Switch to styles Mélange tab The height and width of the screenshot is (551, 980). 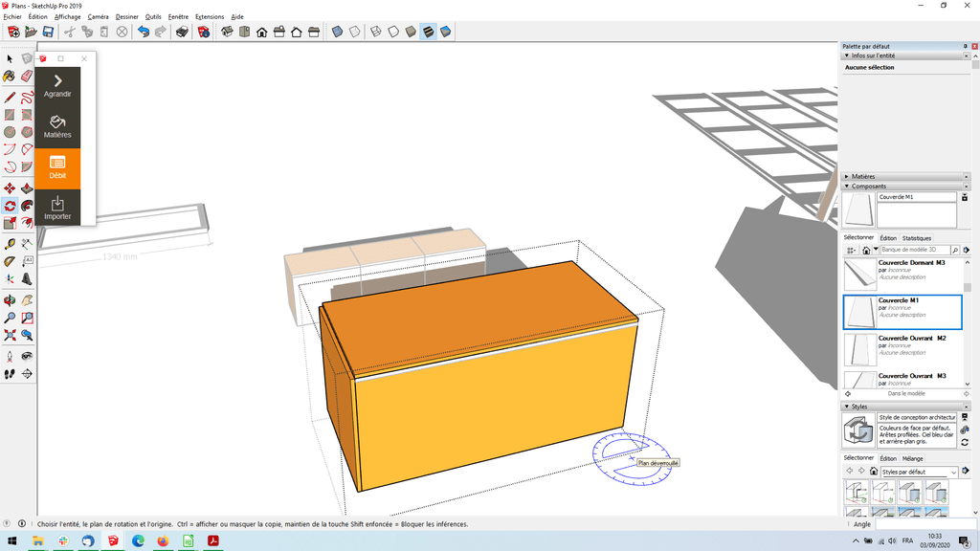click(912, 458)
